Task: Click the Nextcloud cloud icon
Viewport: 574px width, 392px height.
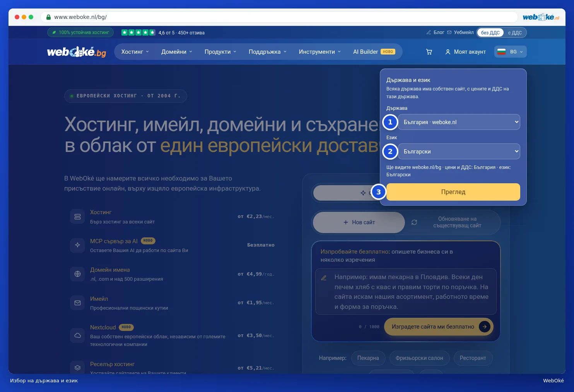Action: click(77, 335)
